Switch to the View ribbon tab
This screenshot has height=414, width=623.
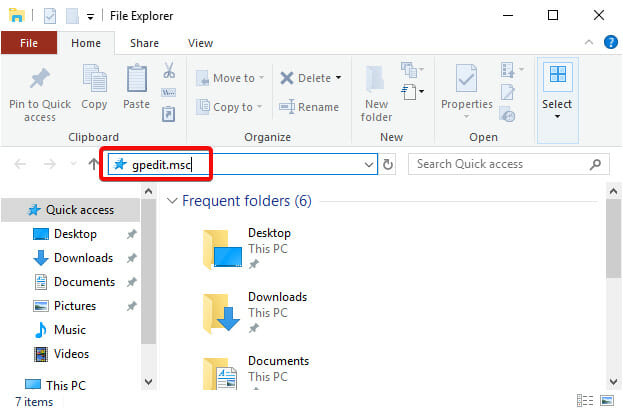click(x=200, y=43)
